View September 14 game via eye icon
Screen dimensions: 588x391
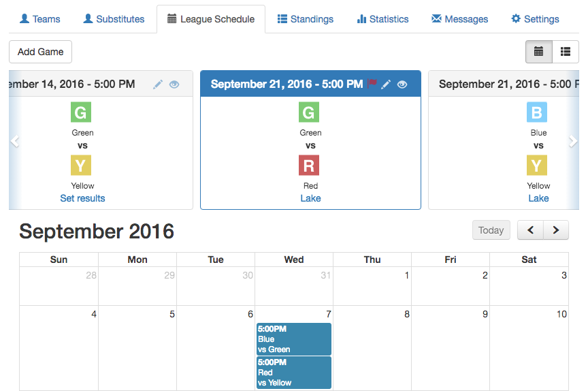[x=174, y=84]
